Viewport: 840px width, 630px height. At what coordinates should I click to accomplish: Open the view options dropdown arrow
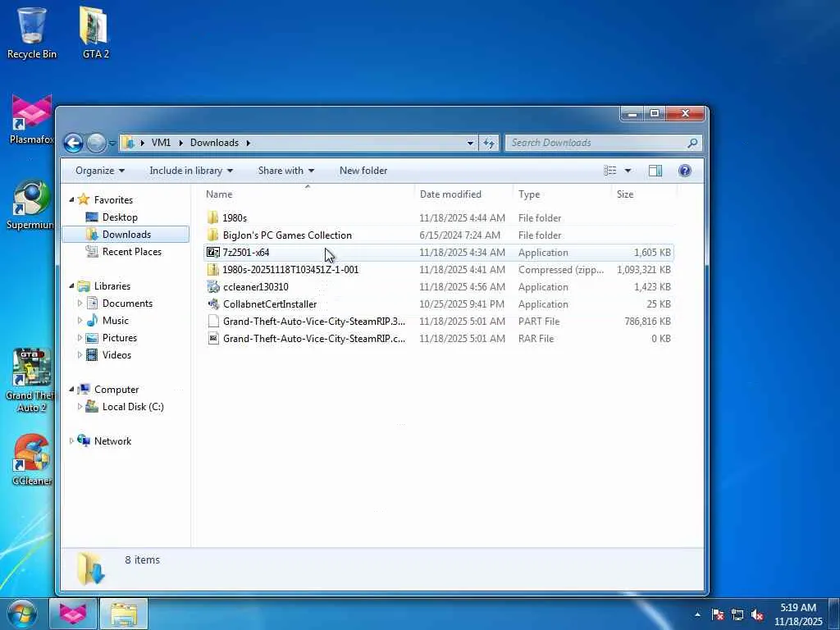tap(628, 171)
